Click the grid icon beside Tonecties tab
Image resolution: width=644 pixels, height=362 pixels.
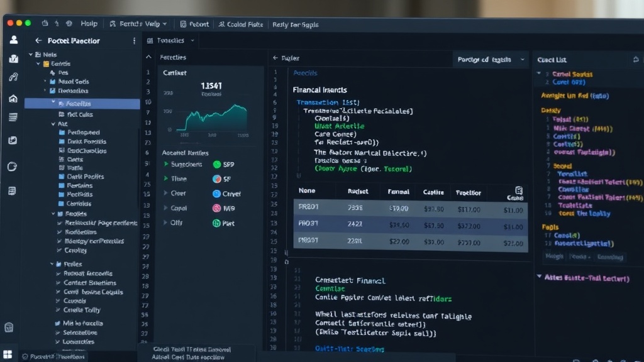[150, 41]
